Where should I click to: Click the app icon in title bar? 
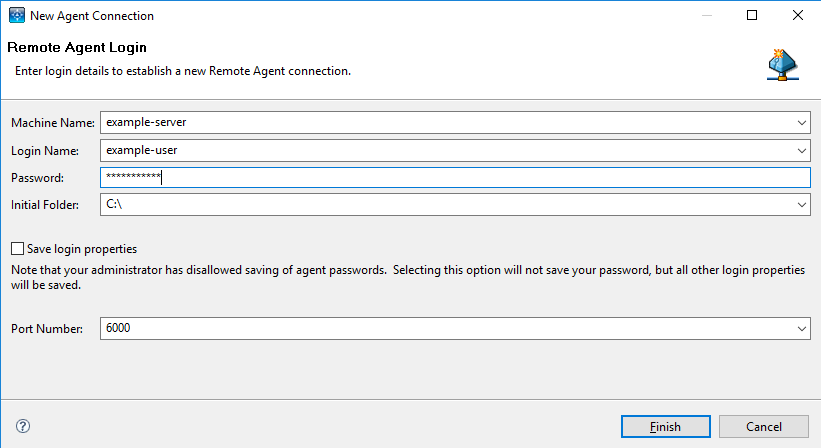[x=15, y=16]
